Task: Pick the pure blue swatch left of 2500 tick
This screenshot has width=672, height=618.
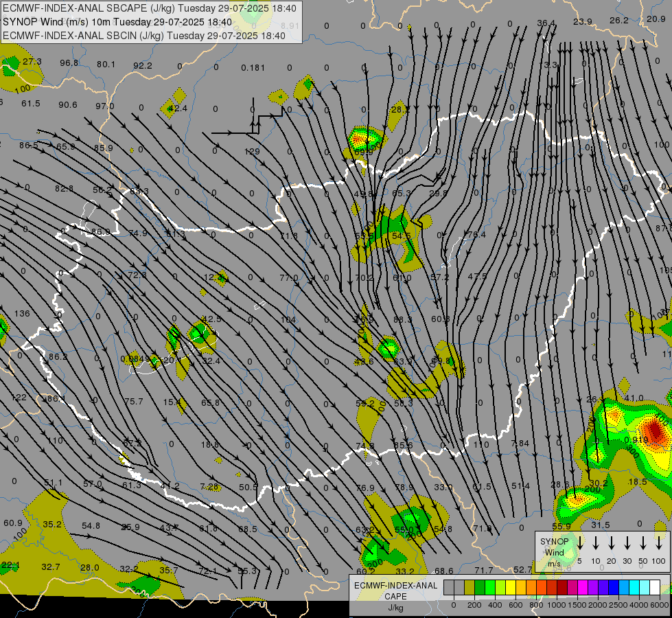Action: click(x=613, y=588)
